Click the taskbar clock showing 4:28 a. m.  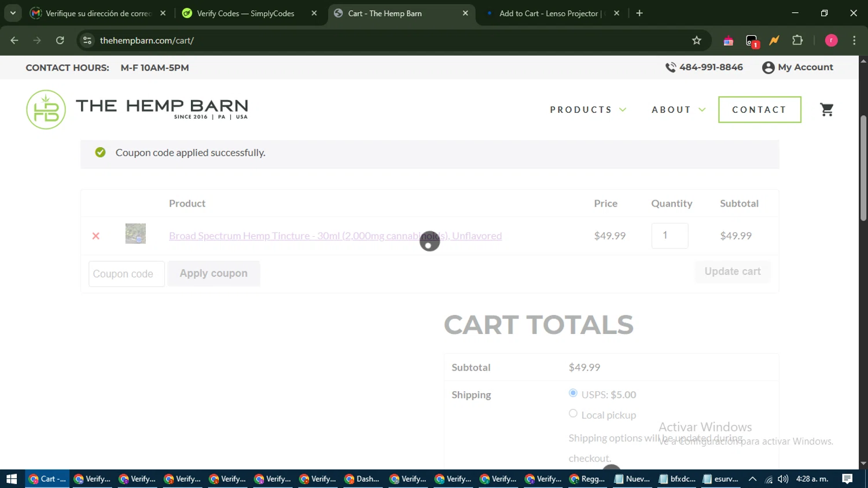pyautogui.click(x=812, y=479)
